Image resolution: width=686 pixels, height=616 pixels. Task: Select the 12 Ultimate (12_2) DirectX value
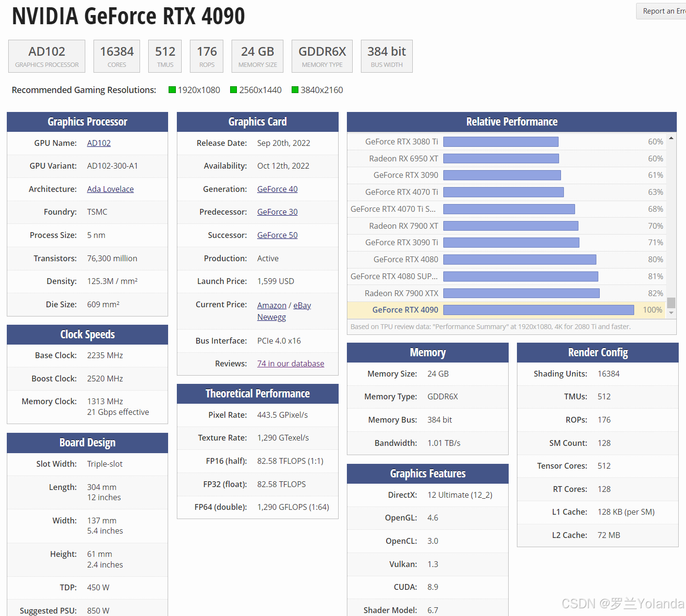(460, 495)
